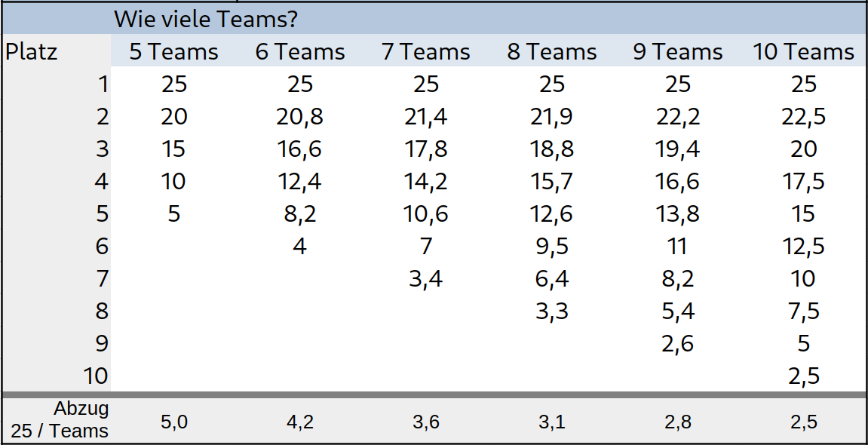This screenshot has height=445, width=868.
Task: Select the 'Wie viele Teams?' header cell
Action: tap(205, 20)
